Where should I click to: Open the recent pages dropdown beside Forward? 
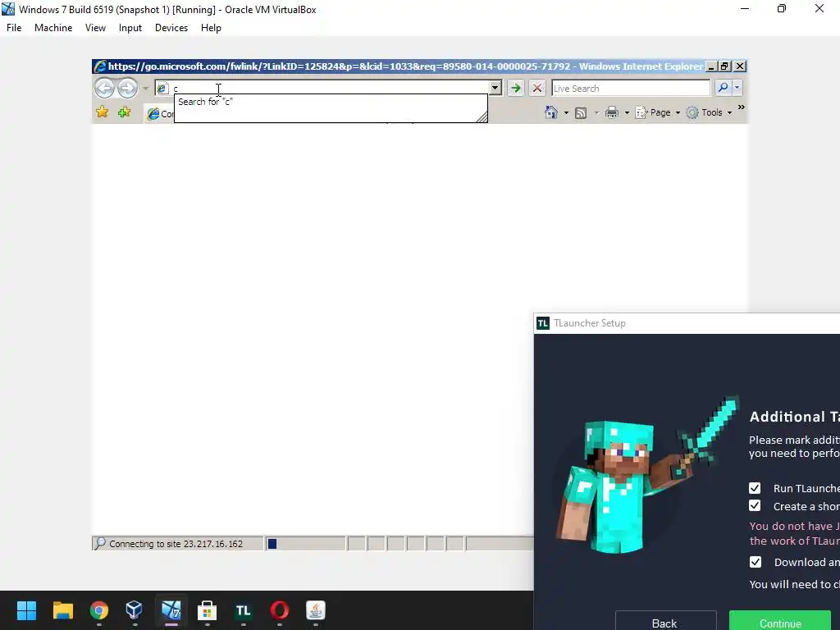coord(145,89)
